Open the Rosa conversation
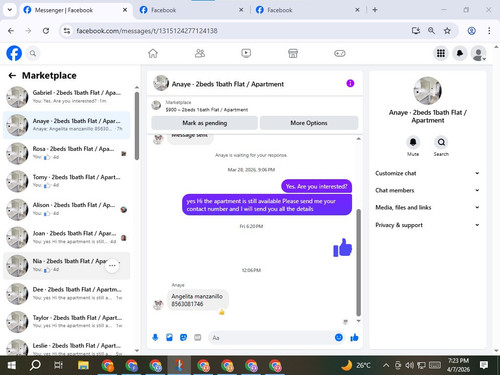 coord(67,153)
